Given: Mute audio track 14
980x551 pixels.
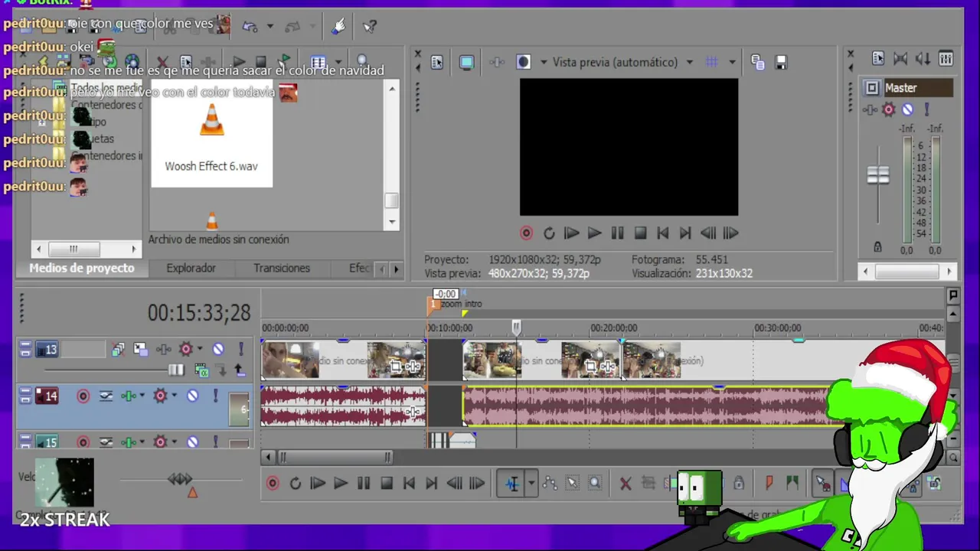Looking at the screenshot, I should point(193,396).
